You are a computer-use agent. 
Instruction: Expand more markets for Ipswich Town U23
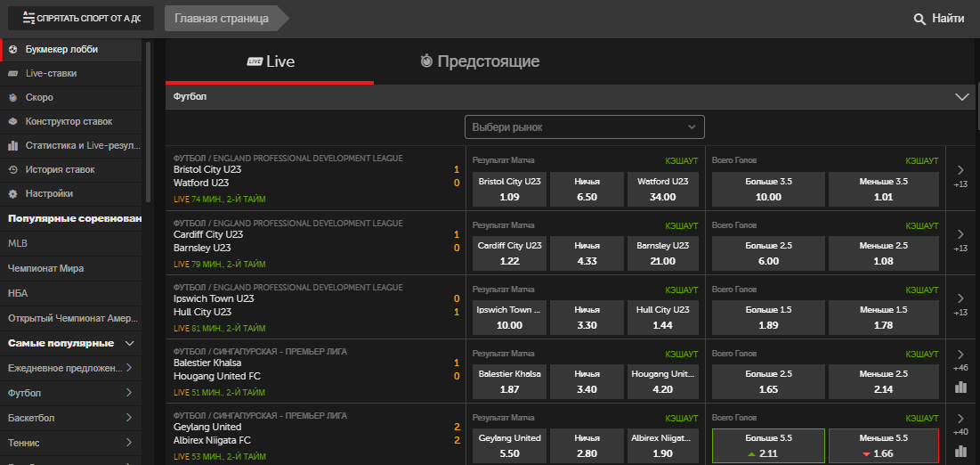pyautogui.click(x=960, y=305)
